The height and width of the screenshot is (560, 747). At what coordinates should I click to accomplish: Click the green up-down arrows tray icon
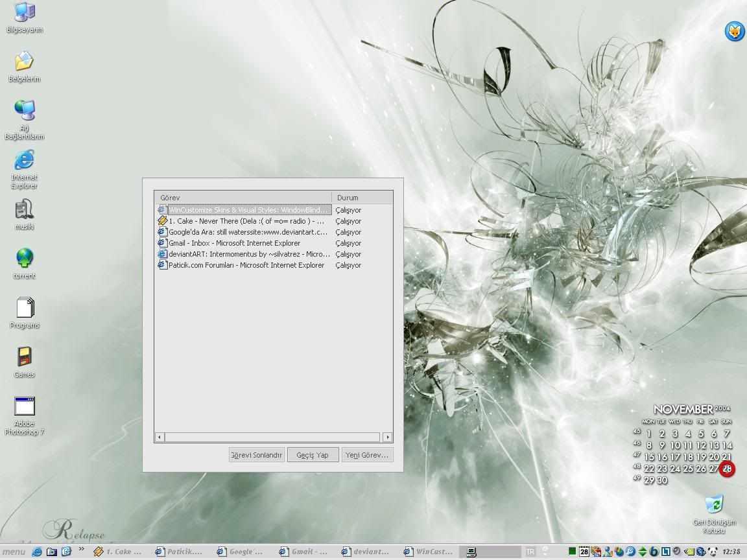click(x=642, y=552)
